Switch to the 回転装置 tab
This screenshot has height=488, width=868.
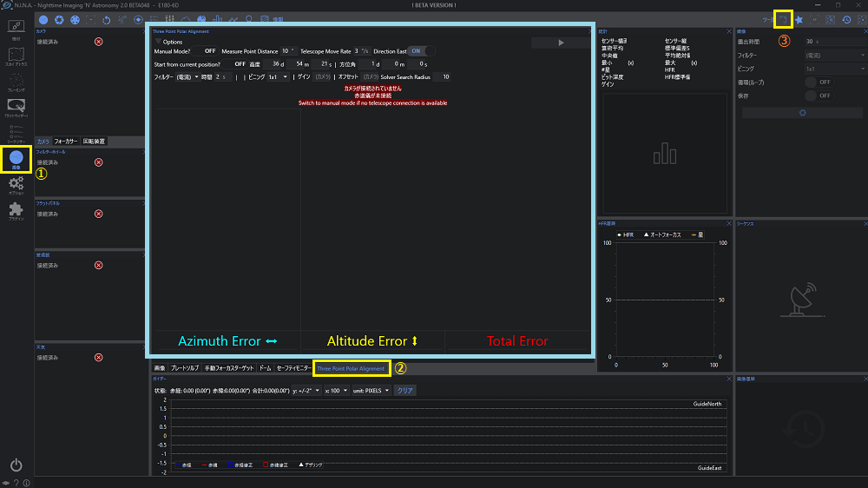[x=94, y=142]
